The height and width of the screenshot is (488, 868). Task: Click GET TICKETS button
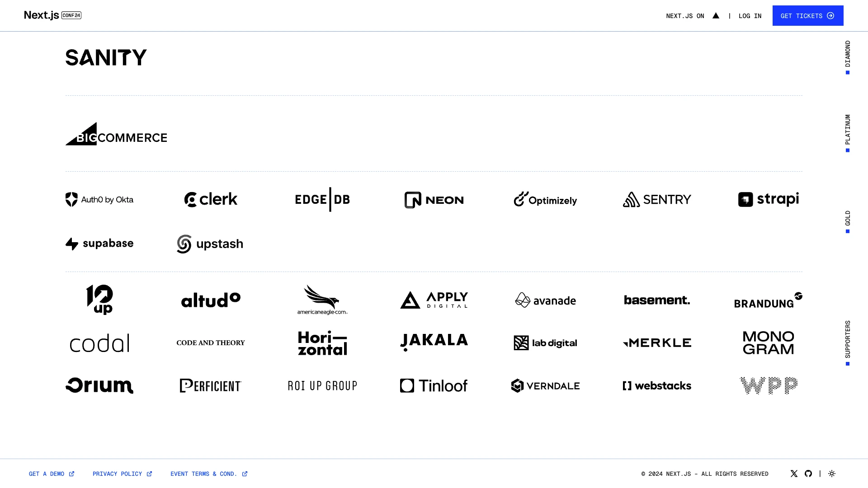click(808, 15)
